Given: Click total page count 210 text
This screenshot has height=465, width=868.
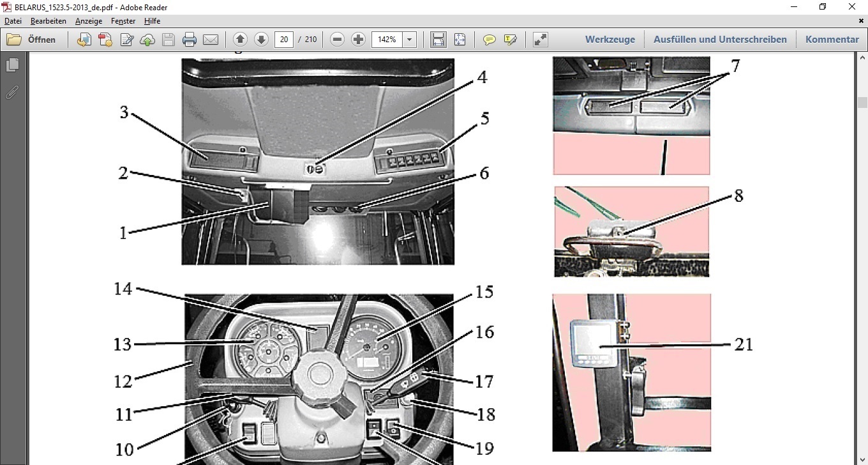Looking at the screenshot, I should click(311, 40).
